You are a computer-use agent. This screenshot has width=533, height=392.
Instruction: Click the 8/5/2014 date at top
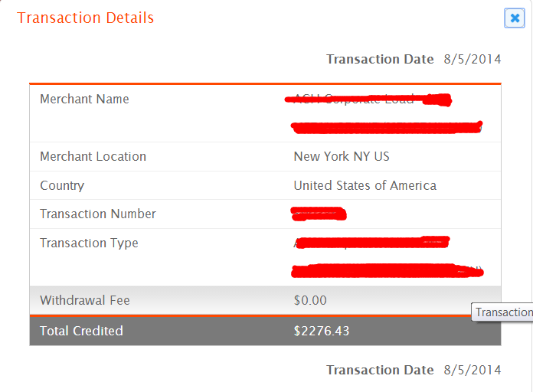473,59
